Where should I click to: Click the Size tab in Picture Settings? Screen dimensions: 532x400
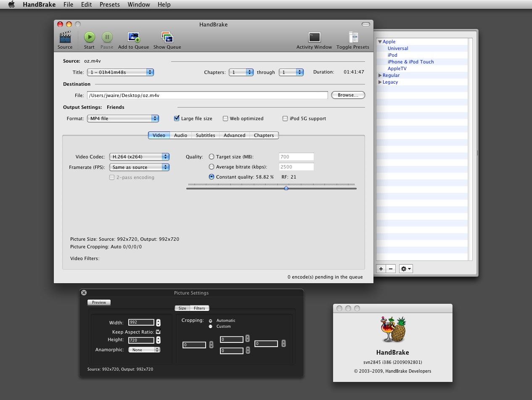click(183, 308)
